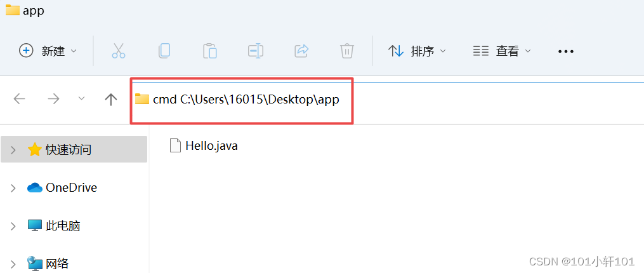Expand the 此电脑 tree chevron
The width and height of the screenshot is (644, 273).
[13, 226]
